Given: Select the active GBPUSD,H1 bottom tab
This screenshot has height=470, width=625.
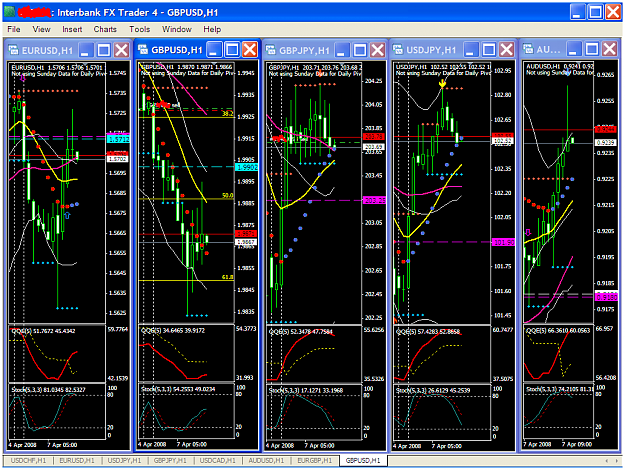Looking at the screenshot, I should [x=363, y=460].
